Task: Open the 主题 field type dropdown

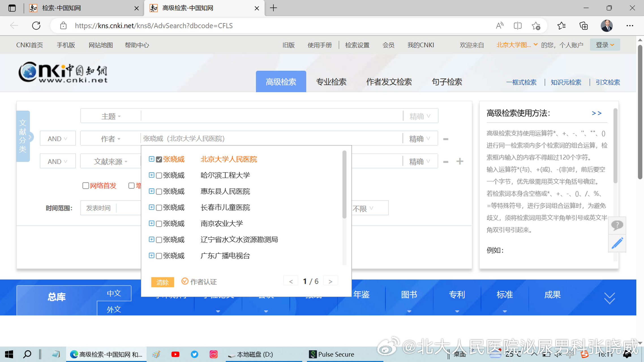Action: (111, 116)
